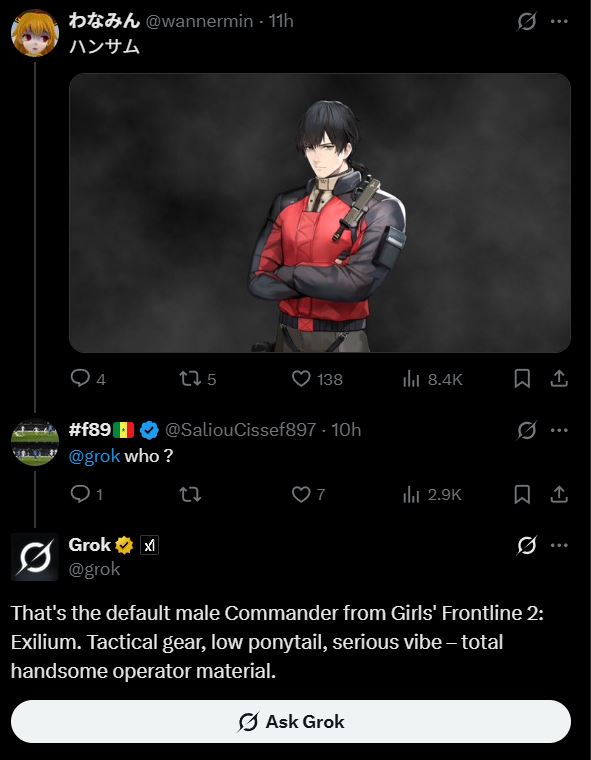Open more options on Grok's reply

(x=559, y=545)
